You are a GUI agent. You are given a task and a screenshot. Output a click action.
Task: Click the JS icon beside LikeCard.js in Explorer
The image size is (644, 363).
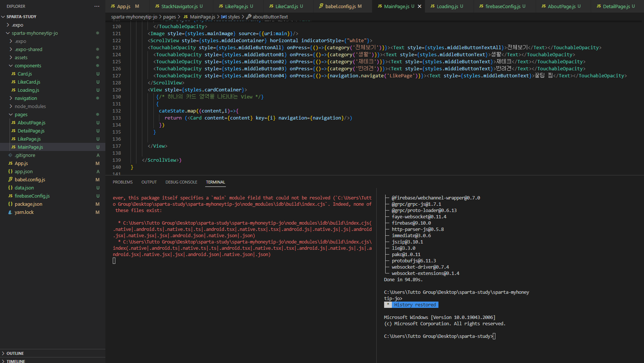coord(13,82)
